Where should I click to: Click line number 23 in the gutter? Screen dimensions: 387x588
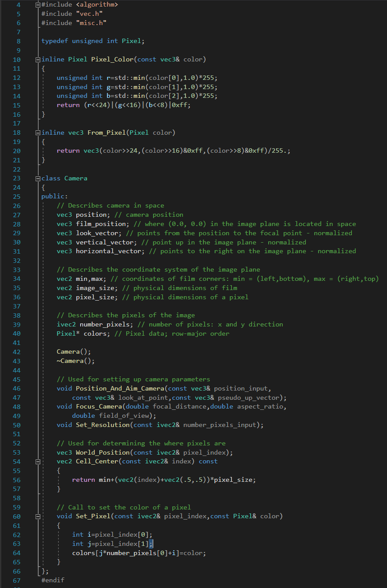coord(16,178)
